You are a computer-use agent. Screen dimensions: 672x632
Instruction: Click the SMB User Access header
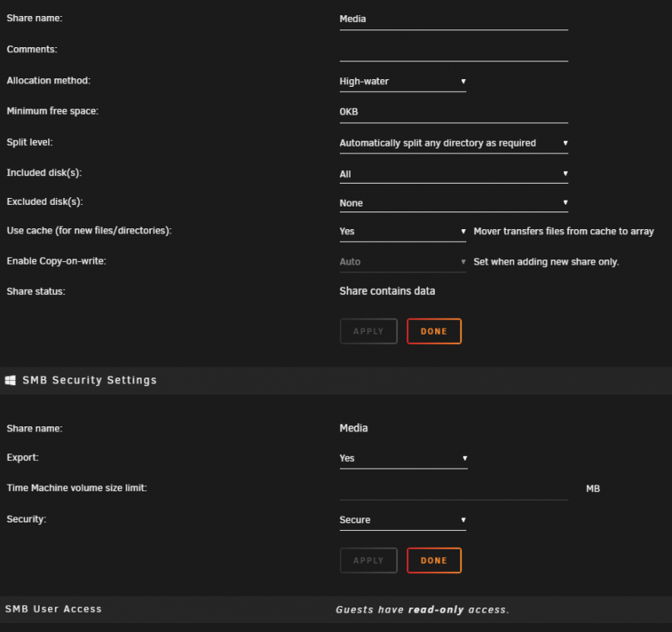pos(54,609)
